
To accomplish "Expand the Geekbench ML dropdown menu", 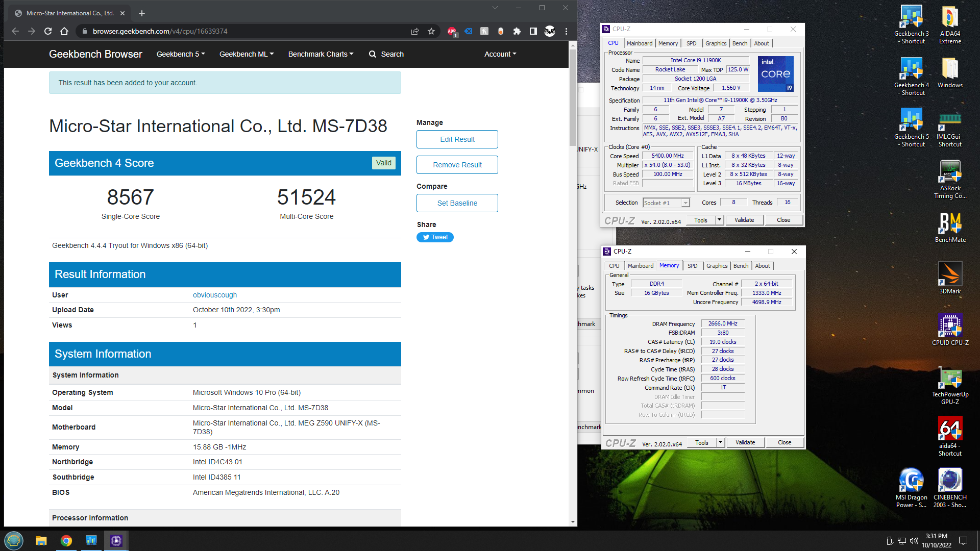I will [247, 54].
